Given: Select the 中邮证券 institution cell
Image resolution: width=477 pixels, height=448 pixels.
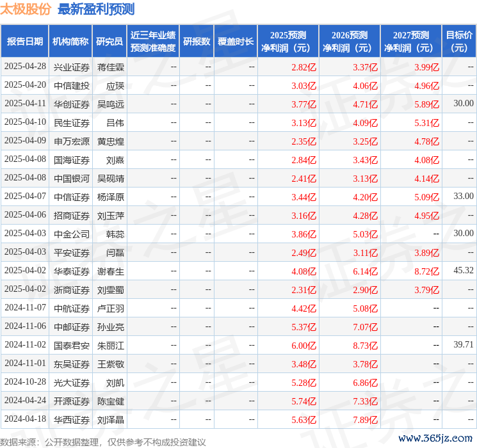Looking at the screenshot, I should click(72, 327).
